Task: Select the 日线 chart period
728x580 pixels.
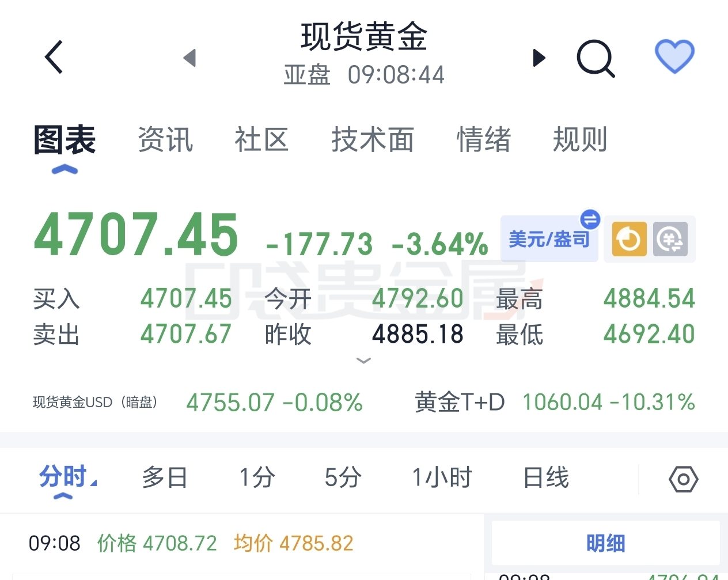Action: pos(545,478)
